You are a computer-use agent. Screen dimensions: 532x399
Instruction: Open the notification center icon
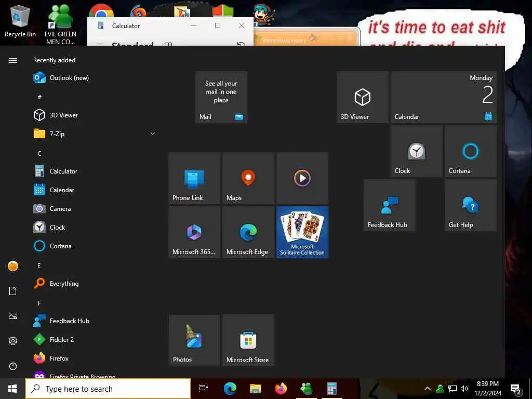click(516, 389)
